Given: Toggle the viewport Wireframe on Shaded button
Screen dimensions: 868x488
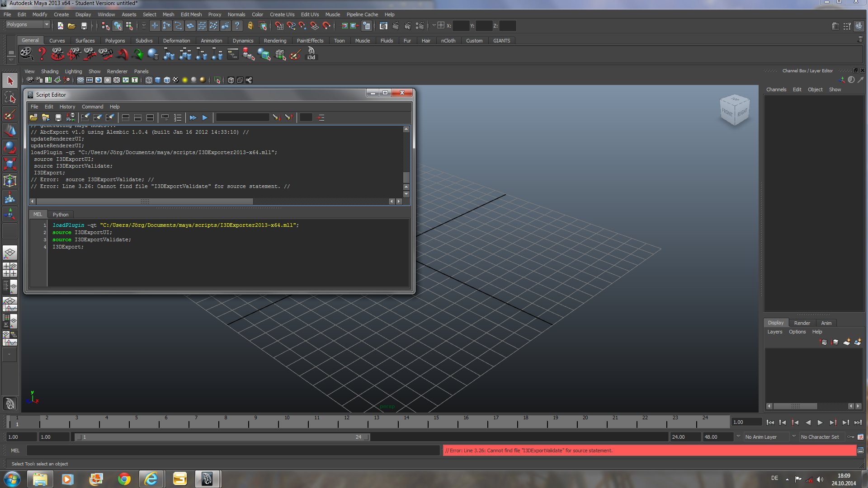Looking at the screenshot, I should 167,80.
